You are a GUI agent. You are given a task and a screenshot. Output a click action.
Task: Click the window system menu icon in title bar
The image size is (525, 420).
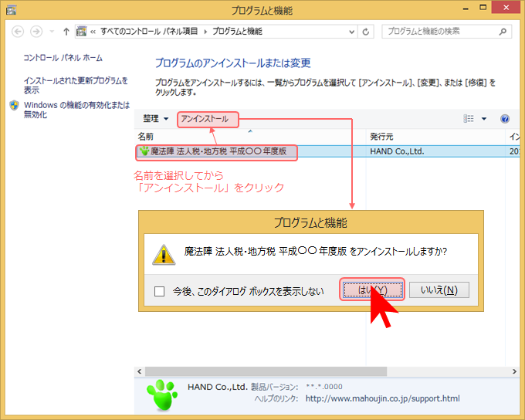click(11, 10)
